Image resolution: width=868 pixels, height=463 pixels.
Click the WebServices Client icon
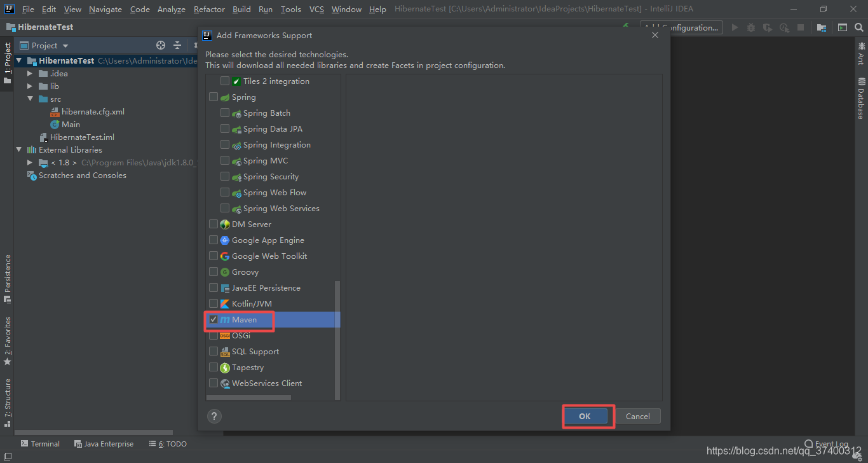[x=225, y=384]
